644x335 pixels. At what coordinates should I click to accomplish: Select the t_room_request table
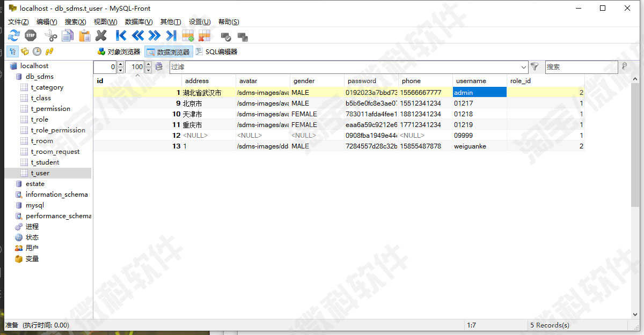55,151
